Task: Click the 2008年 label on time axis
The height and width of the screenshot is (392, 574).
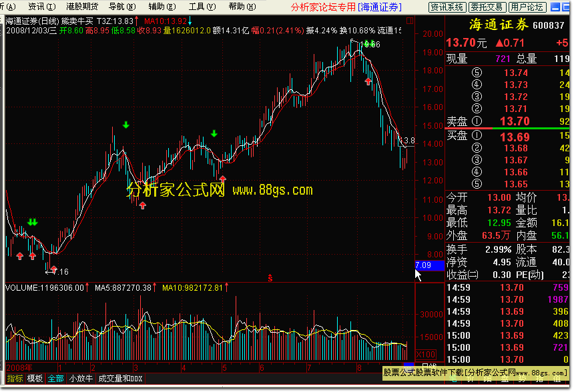Action: pyautogui.click(x=19, y=367)
